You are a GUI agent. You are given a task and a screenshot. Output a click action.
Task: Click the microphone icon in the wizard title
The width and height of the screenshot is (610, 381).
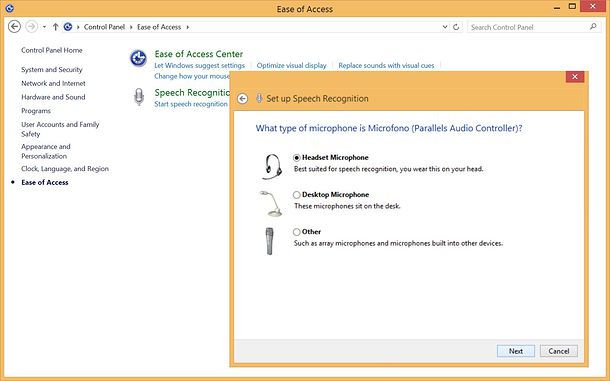point(259,98)
